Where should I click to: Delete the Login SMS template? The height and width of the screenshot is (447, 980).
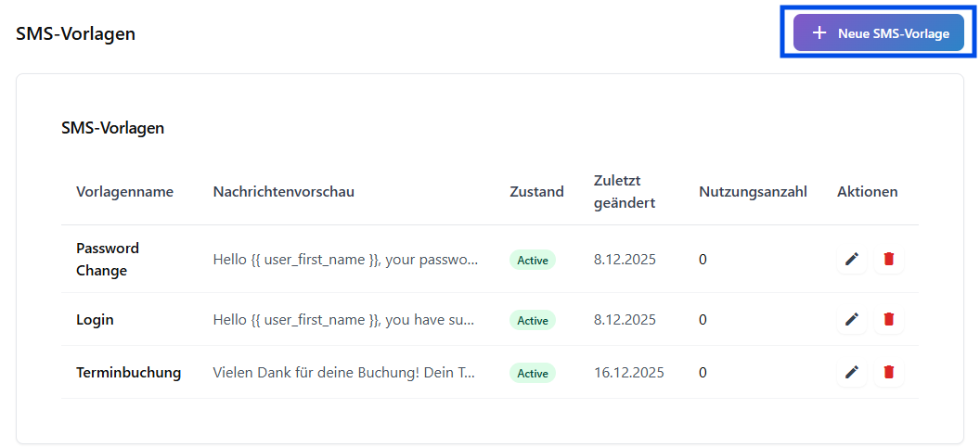(x=889, y=320)
